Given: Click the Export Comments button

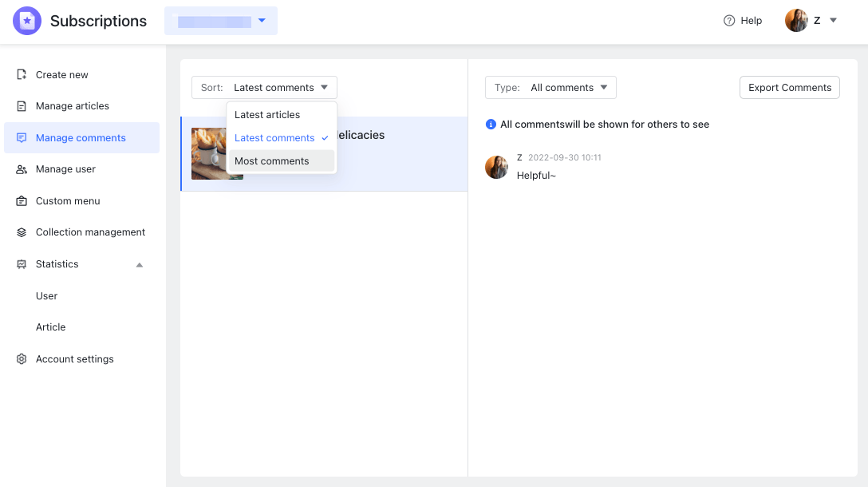Looking at the screenshot, I should (x=789, y=87).
